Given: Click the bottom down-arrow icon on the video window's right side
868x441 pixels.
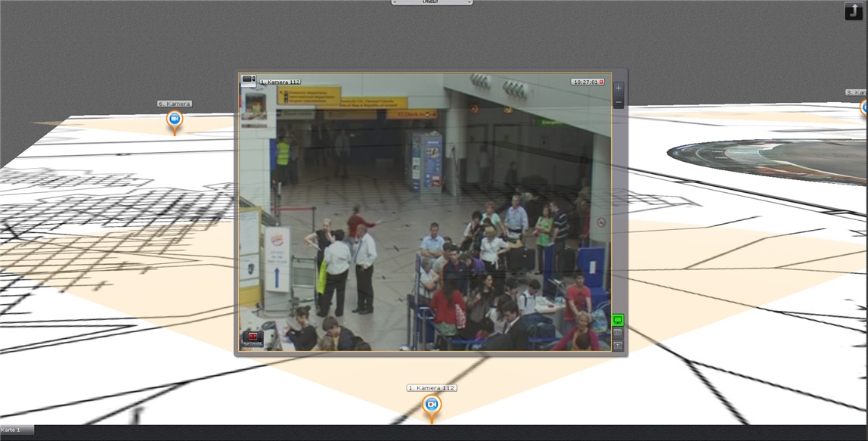Looking at the screenshot, I should click(618, 346).
